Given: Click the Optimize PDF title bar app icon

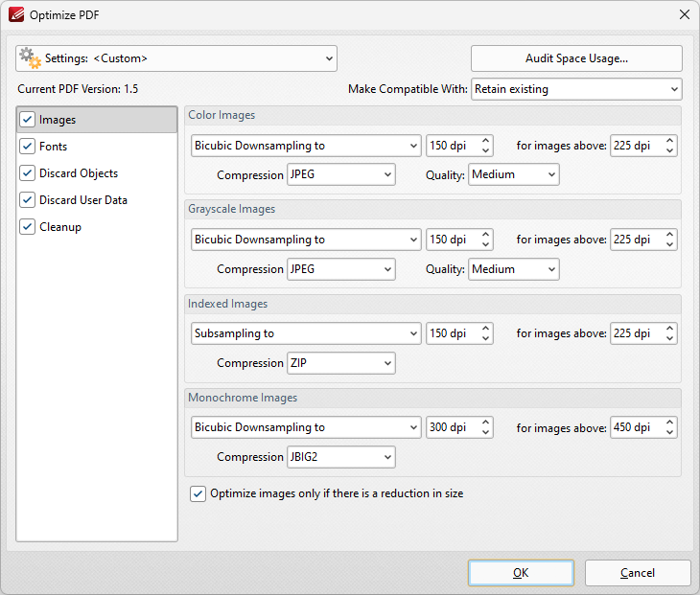Looking at the screenshot, I should (14, 14).
